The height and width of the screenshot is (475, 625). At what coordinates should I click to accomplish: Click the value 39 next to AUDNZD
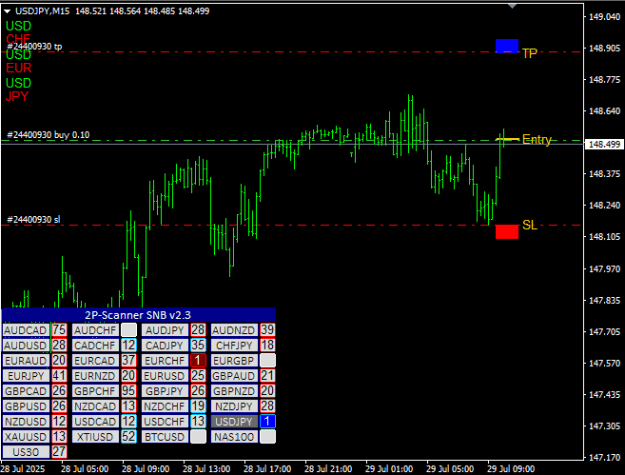click(x=267, y=330)
